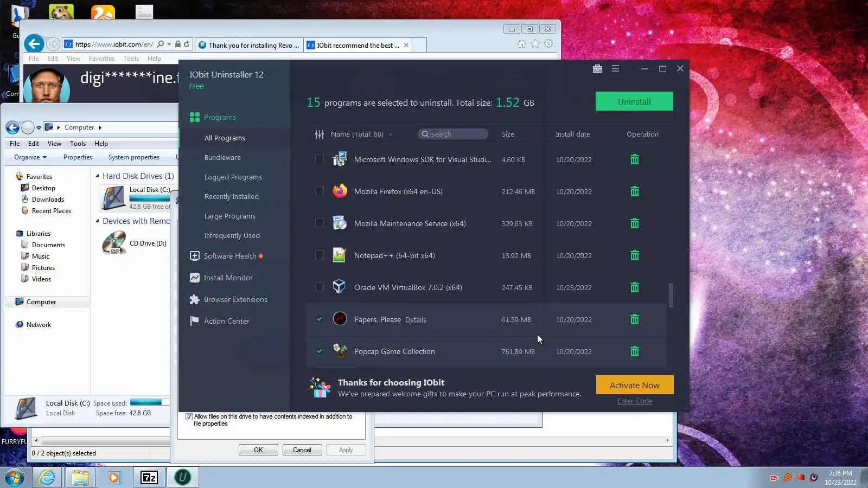This screenshot has width=868, height=488.
Task: Go back in the Internet Explorer window
Action: click(x=34, y=44)
